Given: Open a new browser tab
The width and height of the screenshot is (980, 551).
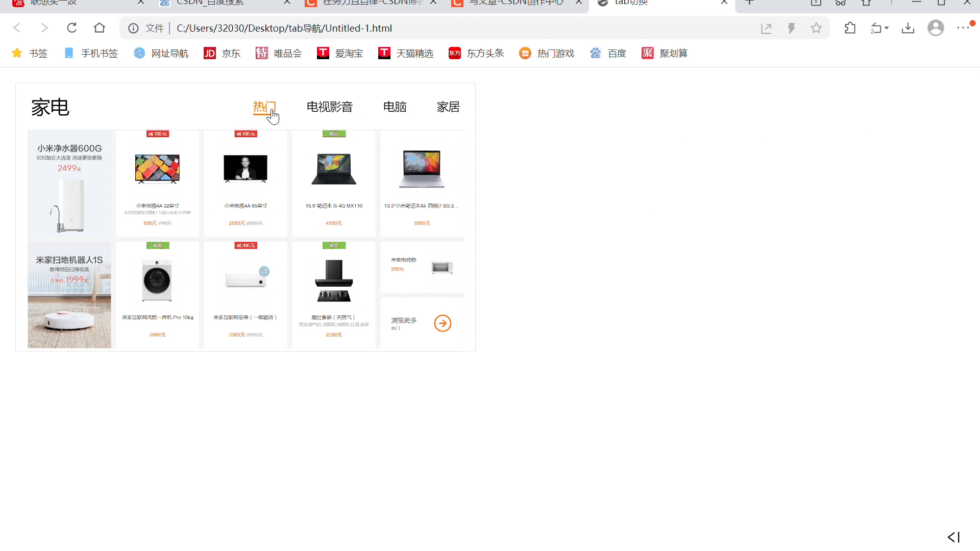Looking at the screenshot, I should 749,3.
